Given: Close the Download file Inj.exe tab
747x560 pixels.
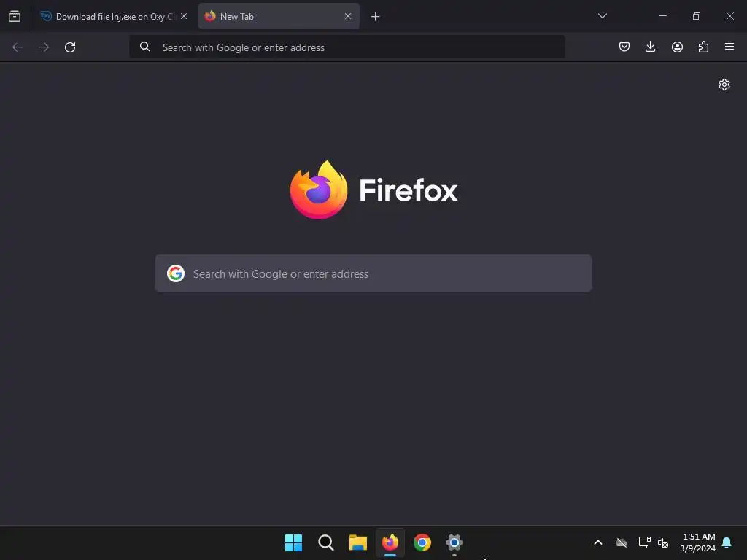Looking at the screenshot, I should point(184,16).
